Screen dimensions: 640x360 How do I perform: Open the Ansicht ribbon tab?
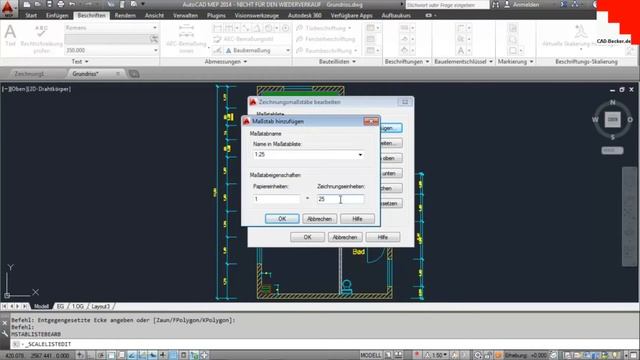point(154,16)
